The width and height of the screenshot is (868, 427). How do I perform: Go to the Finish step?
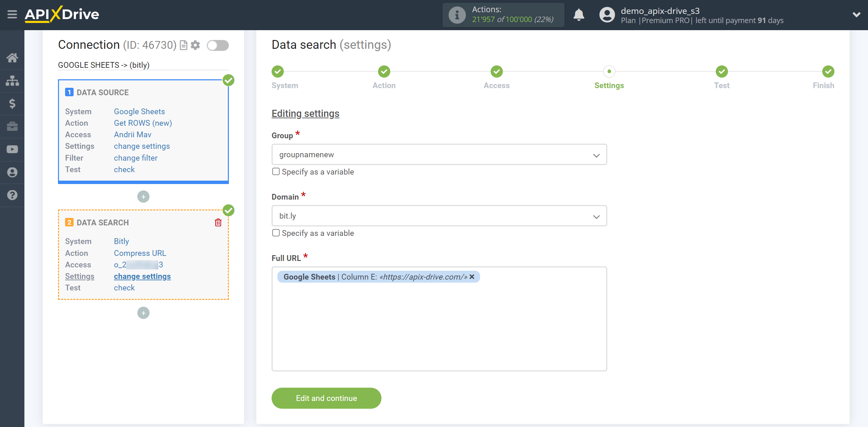click(828, 72)
